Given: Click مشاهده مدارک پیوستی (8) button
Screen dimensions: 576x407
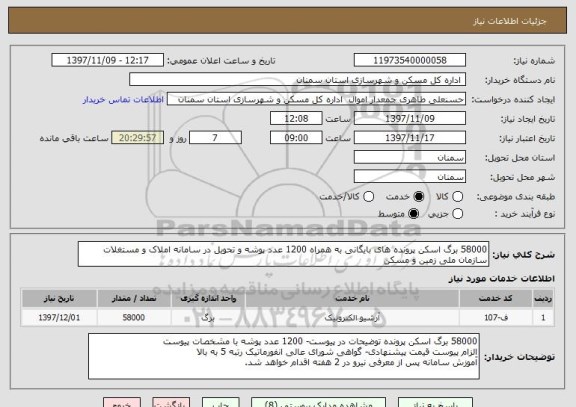Looking at the screenshot, I should [x=318, y=403].
